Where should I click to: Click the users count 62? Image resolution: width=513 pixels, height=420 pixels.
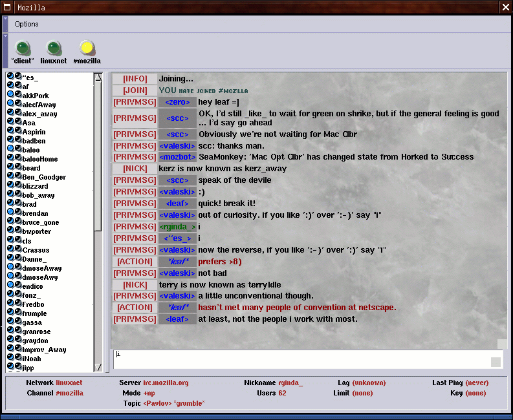click(282, 394)
